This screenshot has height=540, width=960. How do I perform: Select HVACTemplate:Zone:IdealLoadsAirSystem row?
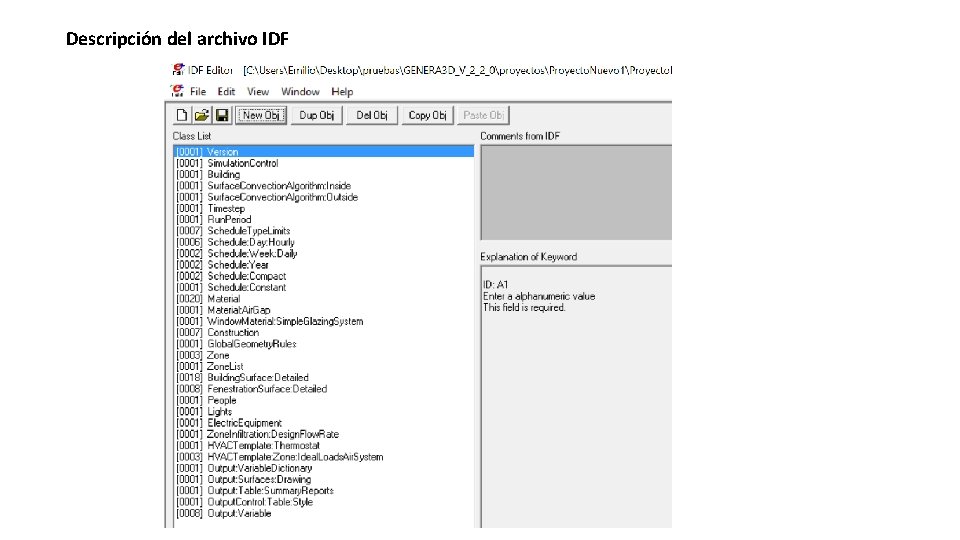(x=324, y=457)
